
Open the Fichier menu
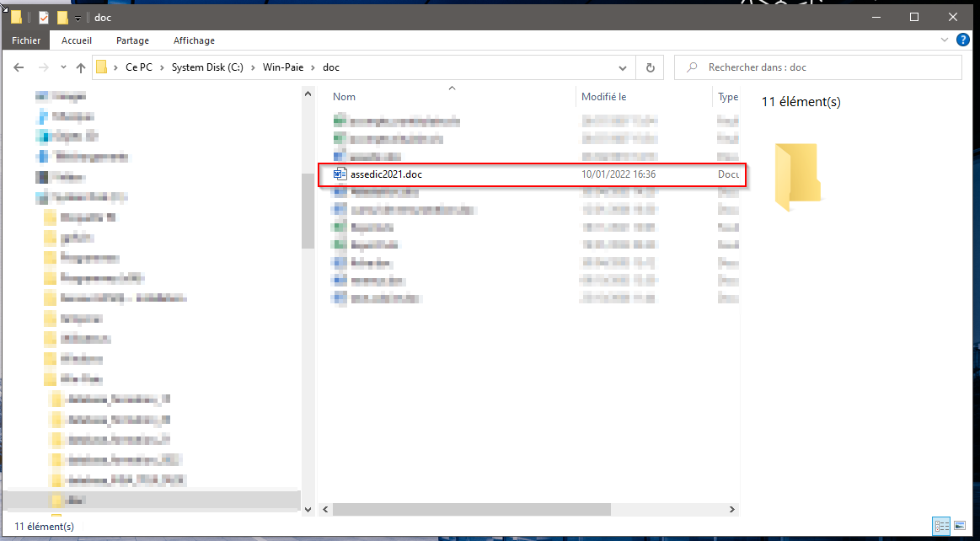[26, 40]
